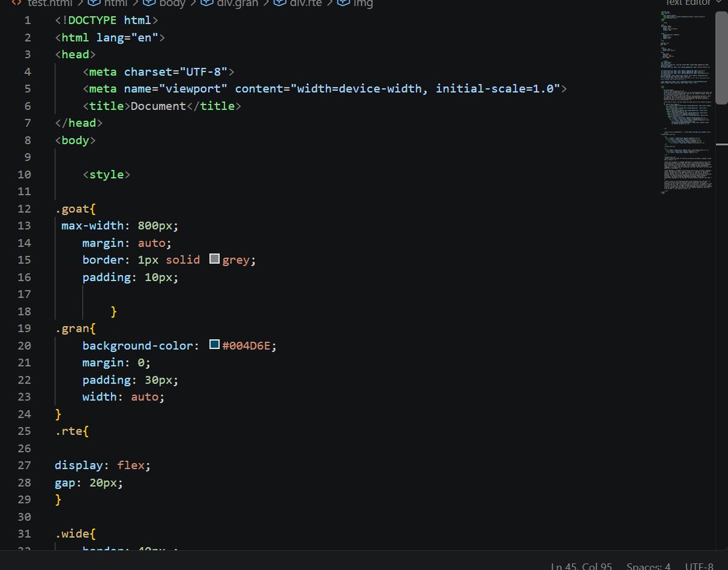Click the width: auto declaration
This screenshot has width=728, height=570.
124,396
